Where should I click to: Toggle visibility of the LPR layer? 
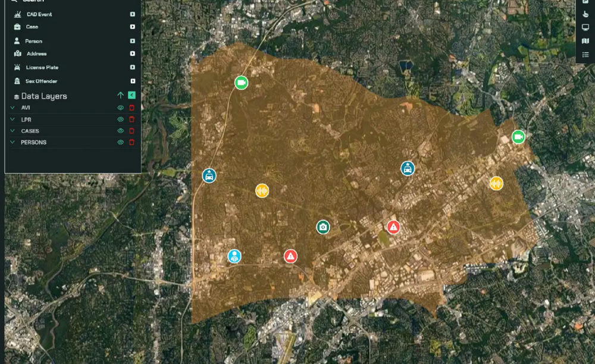coord(120,120)
